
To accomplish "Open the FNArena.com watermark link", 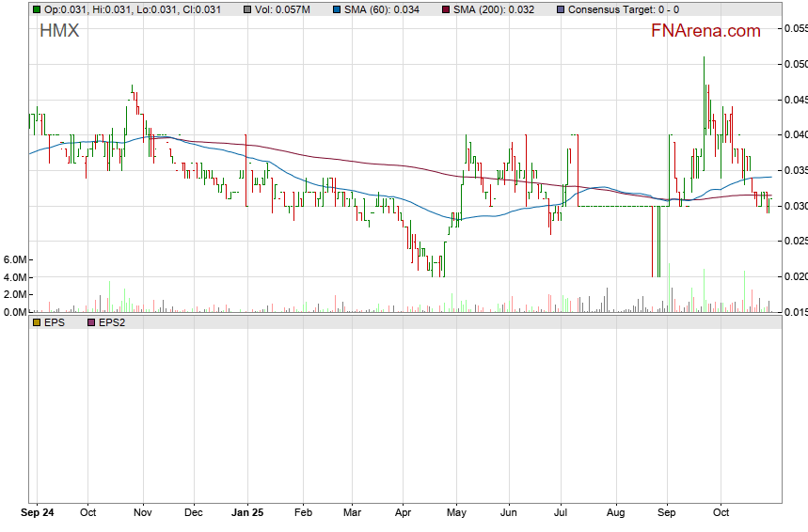I will [x=705, y=31].
